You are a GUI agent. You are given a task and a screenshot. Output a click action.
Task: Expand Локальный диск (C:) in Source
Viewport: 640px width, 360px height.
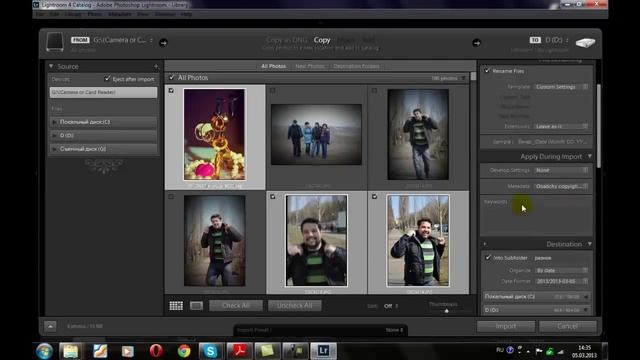55,122
